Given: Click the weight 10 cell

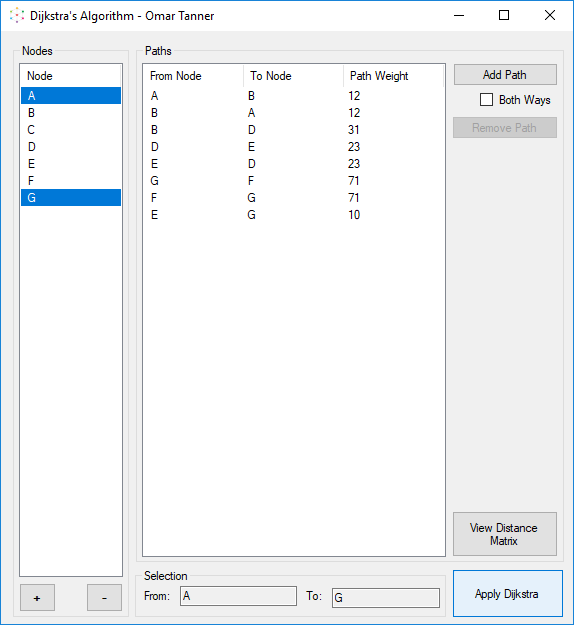Looking at the screenshot, I should click(x=354, y=215).
